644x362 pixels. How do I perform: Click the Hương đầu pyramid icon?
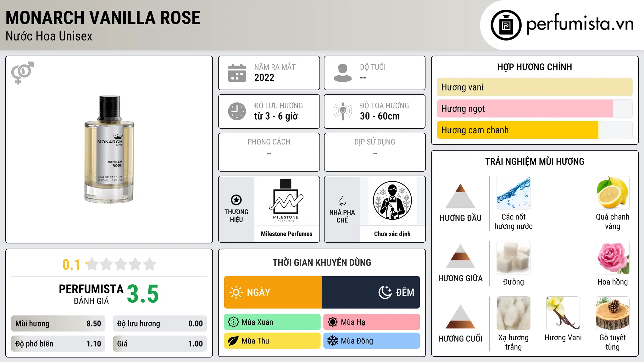460,196
